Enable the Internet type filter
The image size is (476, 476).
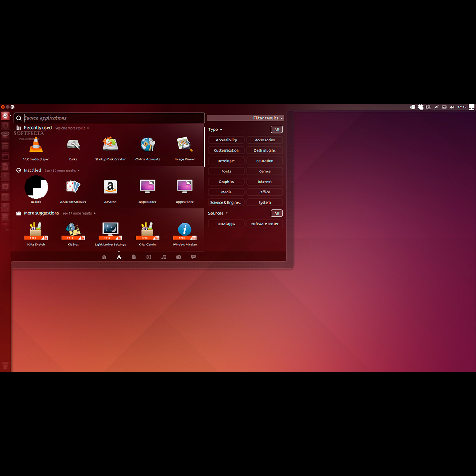click(264, 181)
